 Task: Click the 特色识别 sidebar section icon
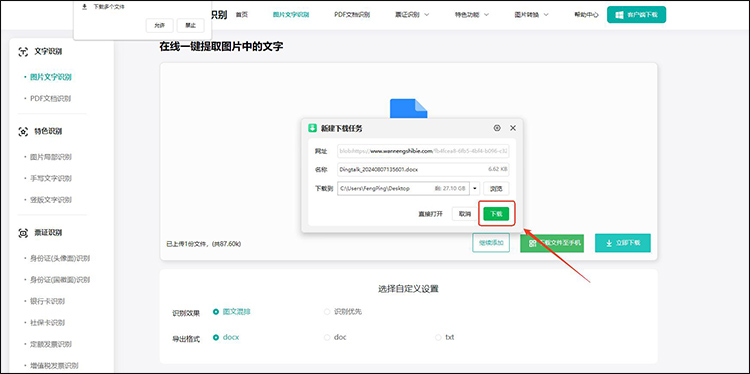click(23, 131)
